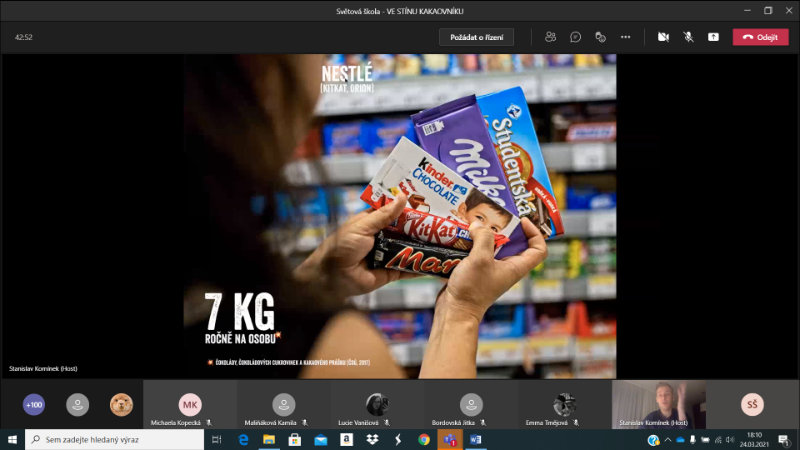The height and width of the screenshot is (450, 800).
Task: Turn on the camera
Action: point(662,37)
